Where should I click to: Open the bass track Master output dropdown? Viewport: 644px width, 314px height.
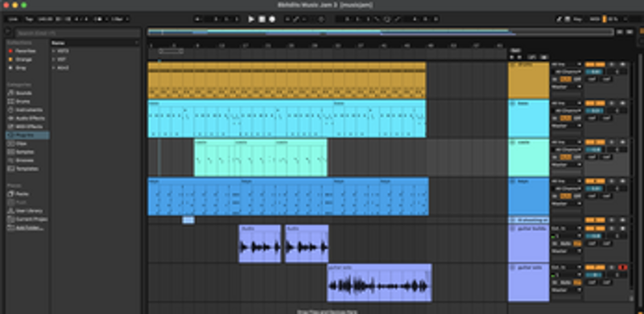click(x=567, y=126)
